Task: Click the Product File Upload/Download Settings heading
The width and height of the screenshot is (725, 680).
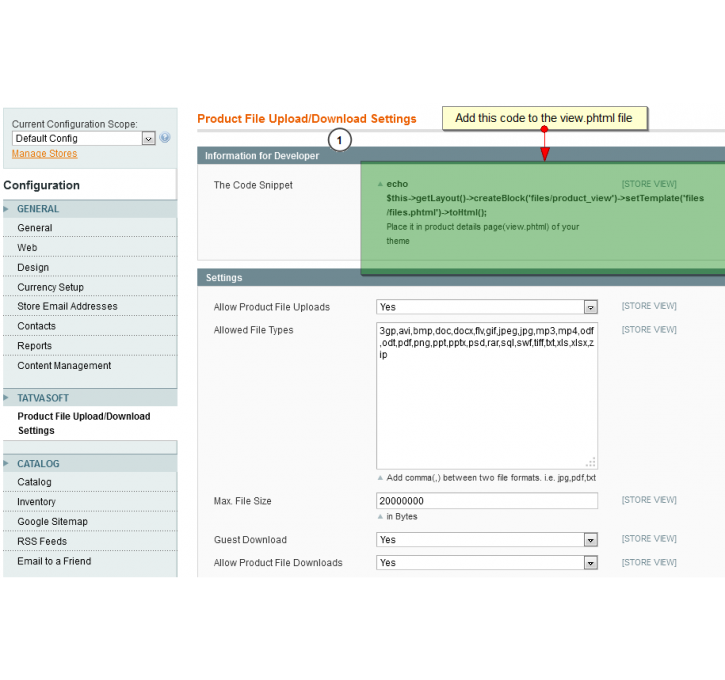Action: coord(307,119)
